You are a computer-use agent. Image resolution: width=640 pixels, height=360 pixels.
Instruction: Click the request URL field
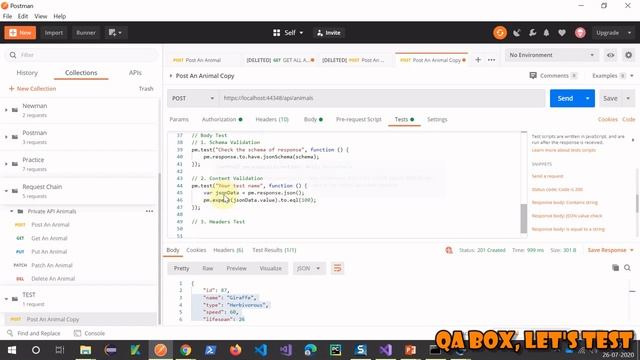point(382,98)
